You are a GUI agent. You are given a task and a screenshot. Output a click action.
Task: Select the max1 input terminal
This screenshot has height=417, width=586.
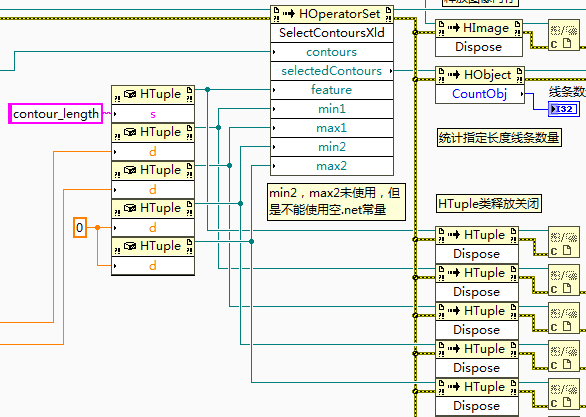point(332,128)
